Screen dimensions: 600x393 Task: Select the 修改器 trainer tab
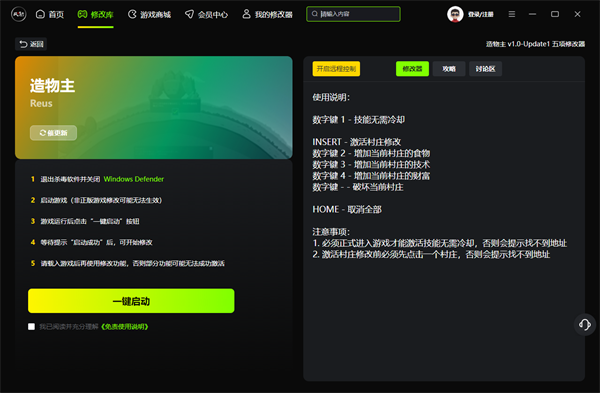coord(412,69)
